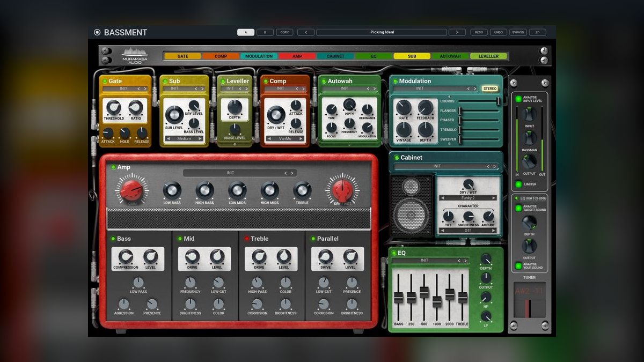Open the Comp type selector showing VariMu
Viewport: 644px width, 362px height.
tap(284, 138)
